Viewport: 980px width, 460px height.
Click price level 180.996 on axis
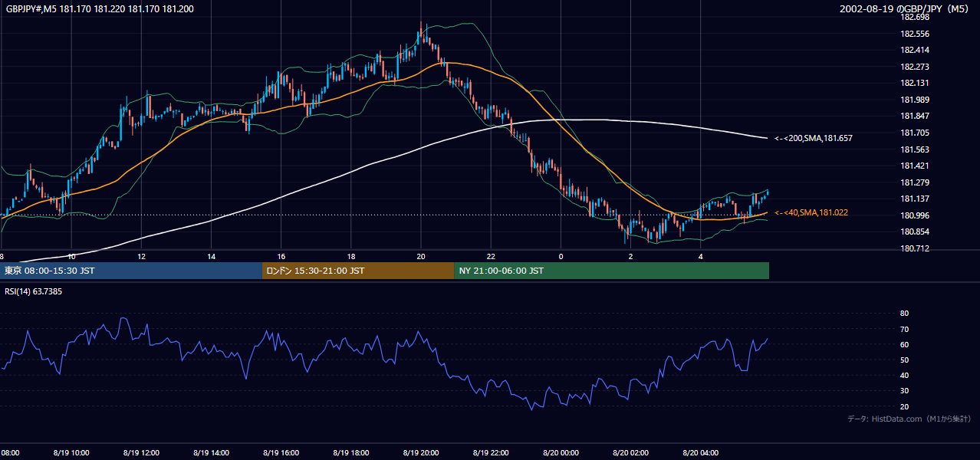click(915, 215)
